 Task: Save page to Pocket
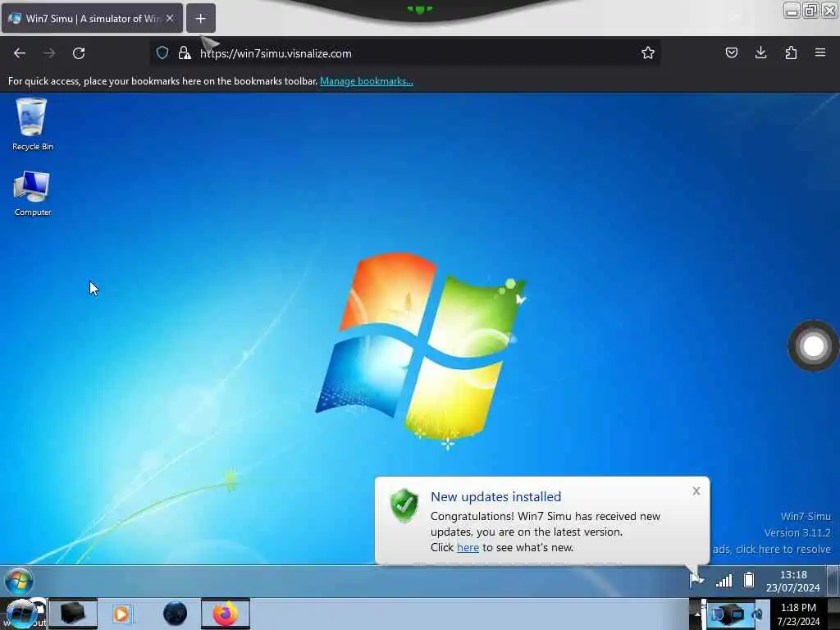click(732, 52)
